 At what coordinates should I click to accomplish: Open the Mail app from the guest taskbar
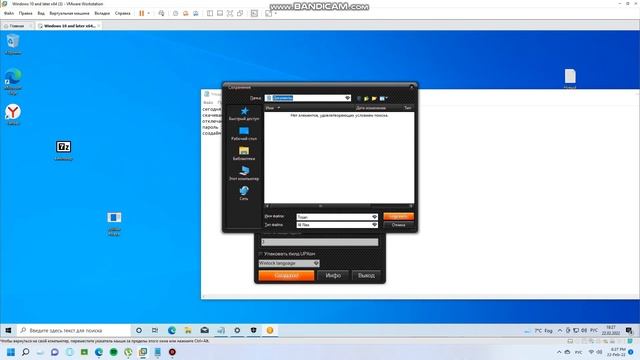[204, 330]
